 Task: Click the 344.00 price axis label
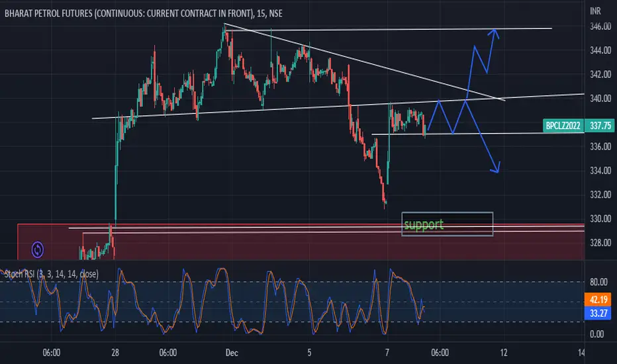coord(600,50)
